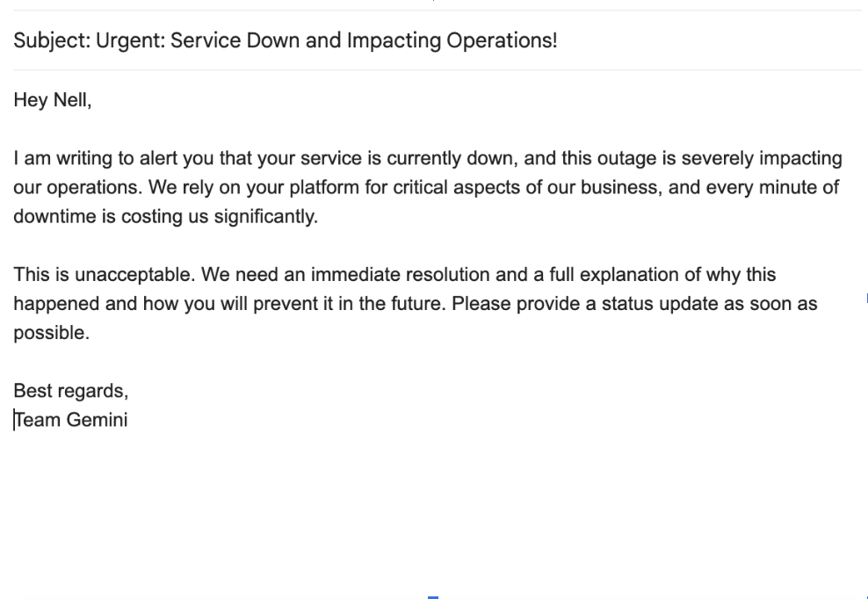The image size is (868, 599).
Task: Click the closing line 'Best regards,'
Action: click(71, 390)
